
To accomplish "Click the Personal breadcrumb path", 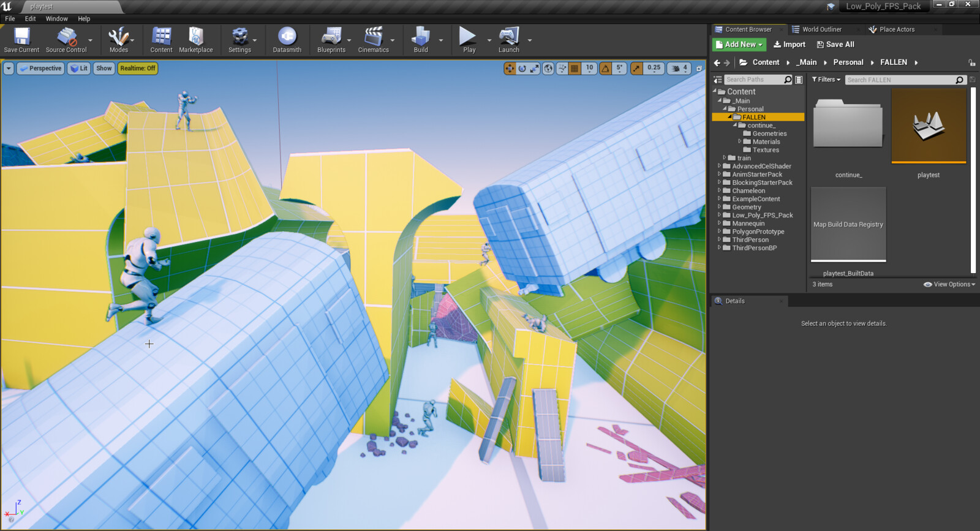I will click(848, 62).
